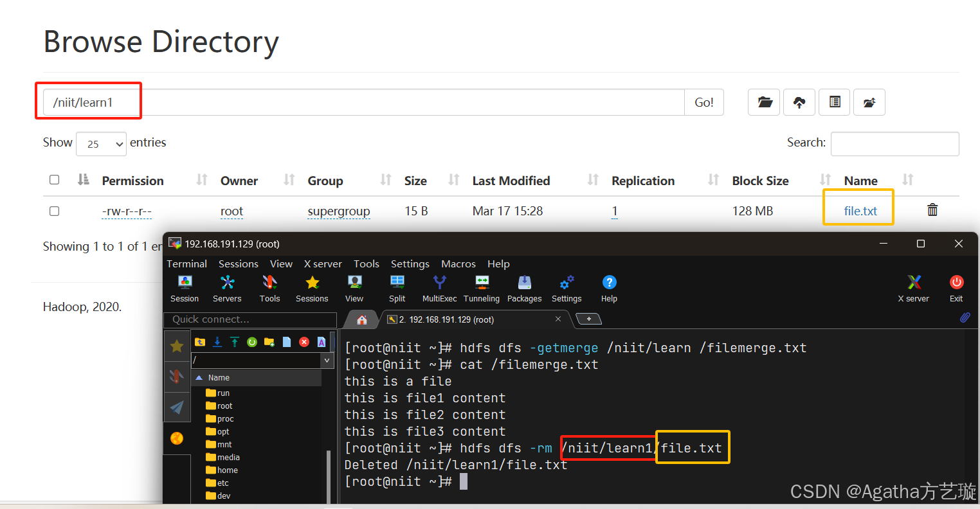980x509 pixels.
Task: Click the root owner link
Action: click(x=231, y=211)
